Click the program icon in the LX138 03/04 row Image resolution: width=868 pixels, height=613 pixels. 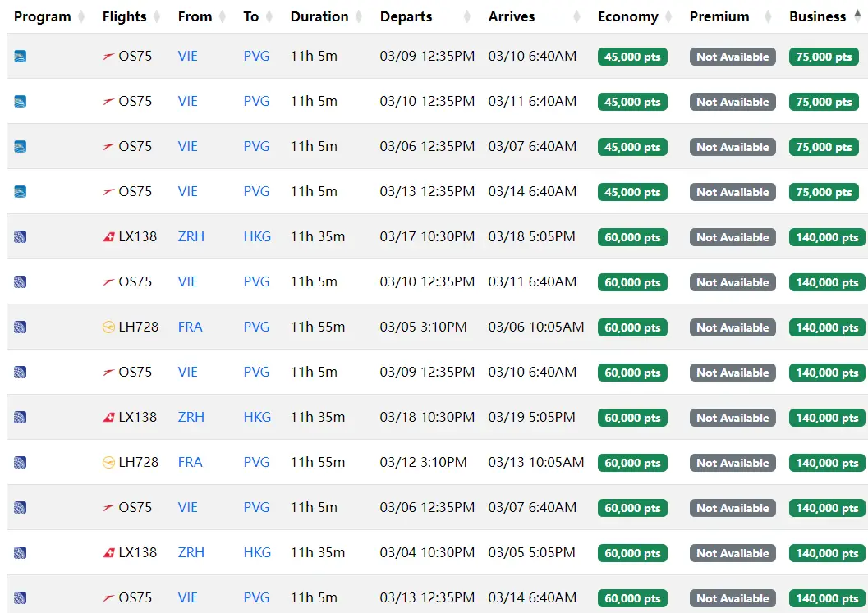click(x=21, y=553)
